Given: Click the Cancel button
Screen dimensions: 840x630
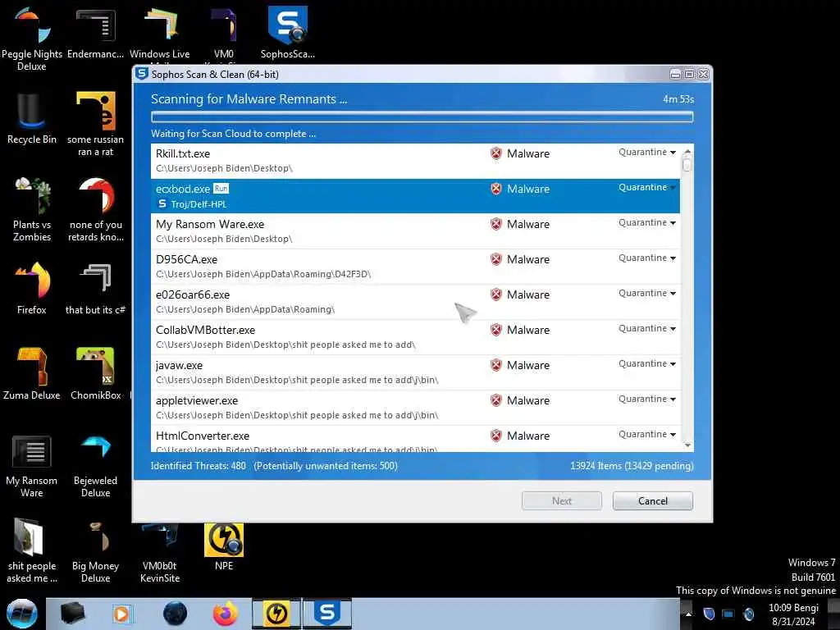Looking at the screenshot, I should point(652,501).
